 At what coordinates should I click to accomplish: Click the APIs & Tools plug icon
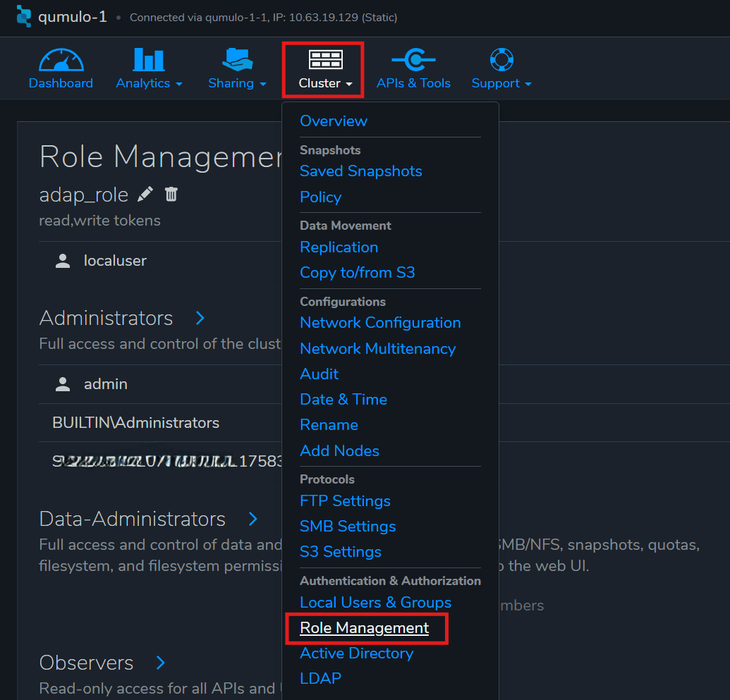[x=413, y=60]
